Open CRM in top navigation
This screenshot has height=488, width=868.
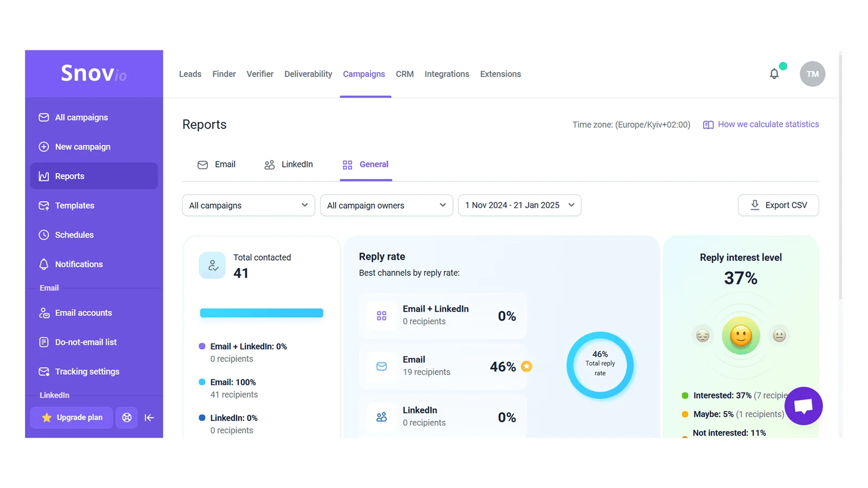pos(405,74)
